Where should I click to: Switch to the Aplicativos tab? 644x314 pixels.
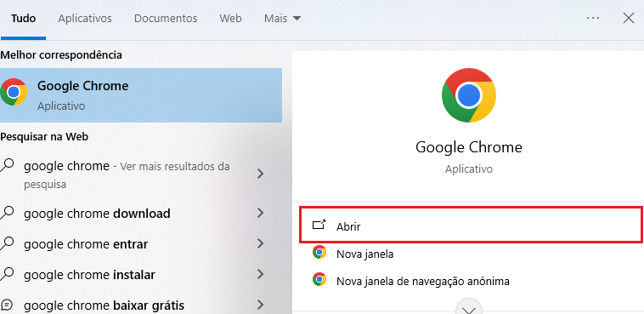85,19
